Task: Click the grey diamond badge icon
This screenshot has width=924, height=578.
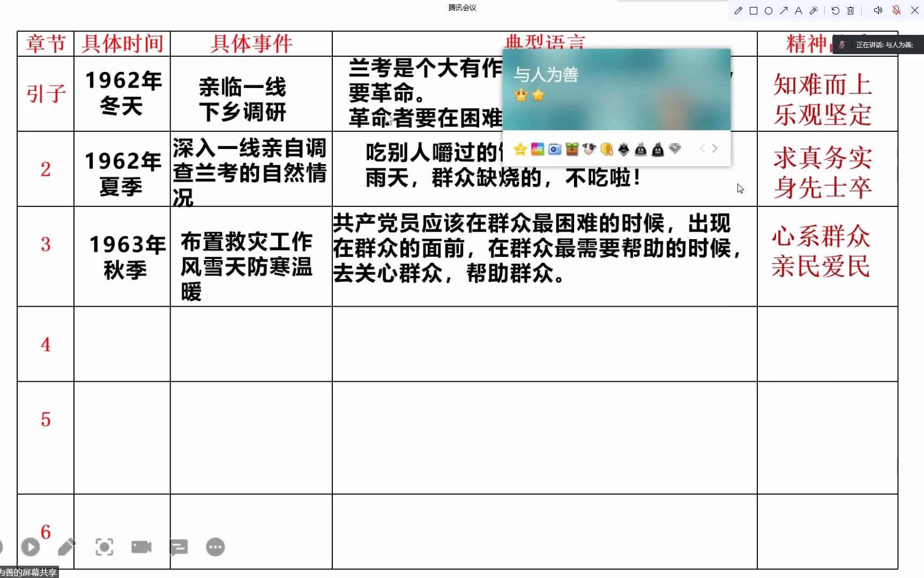Action: (x=675, y=148)
